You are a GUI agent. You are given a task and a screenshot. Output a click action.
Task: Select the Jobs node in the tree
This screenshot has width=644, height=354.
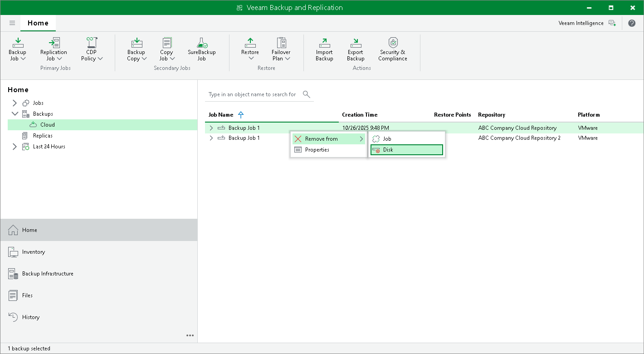point(38,103)
